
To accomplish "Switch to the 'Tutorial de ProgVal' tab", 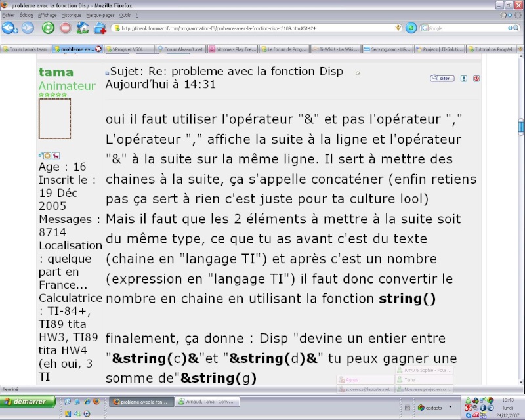I will tap(491, 49).
